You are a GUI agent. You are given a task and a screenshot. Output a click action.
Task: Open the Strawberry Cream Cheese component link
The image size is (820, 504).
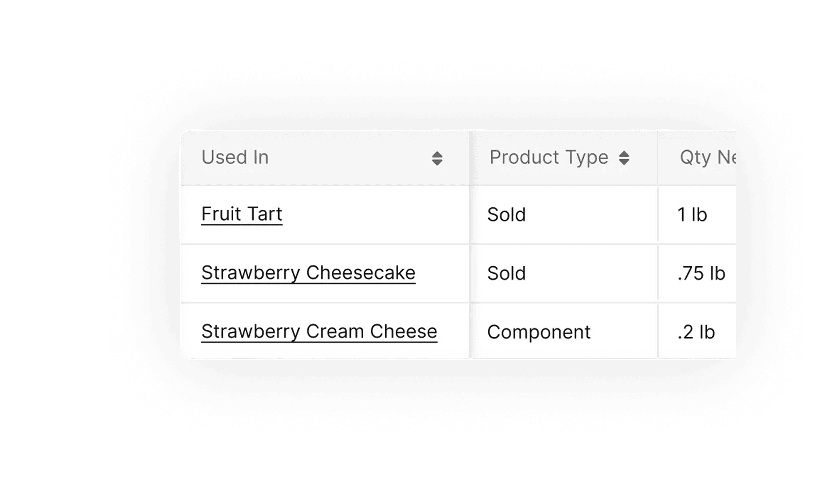[x=319, y=331]
